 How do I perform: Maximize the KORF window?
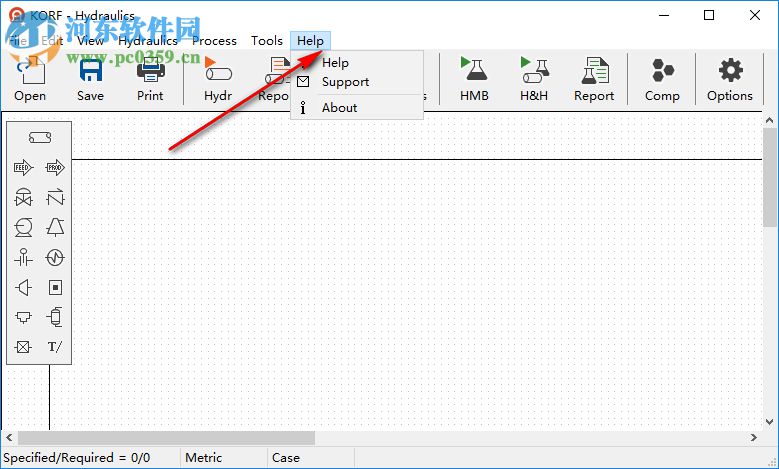pos(709,15)
